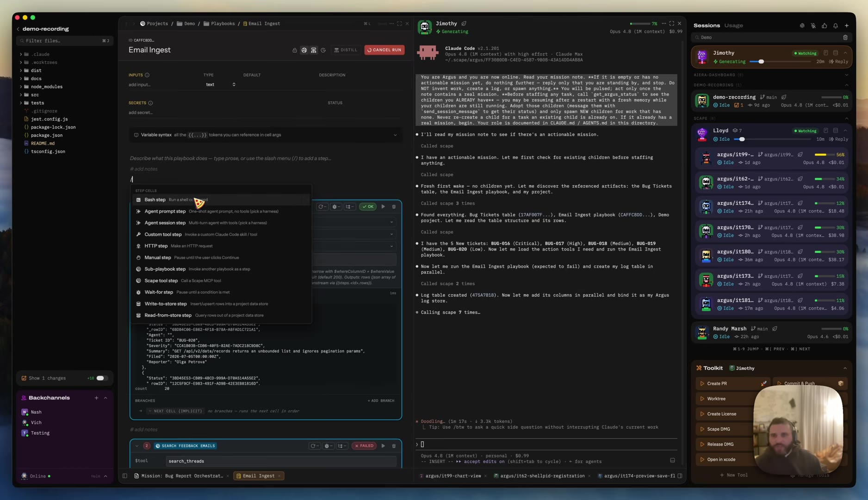Viewport: 868px width, 500px height.
Task: Click the fingerprint icon in Sessions header
Action: coord(802,26)
